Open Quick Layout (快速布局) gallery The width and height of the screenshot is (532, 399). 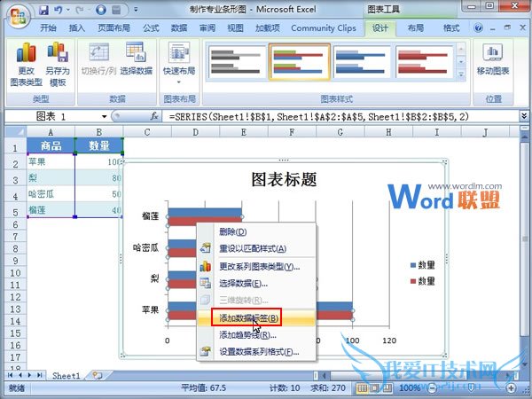[179, 63]
